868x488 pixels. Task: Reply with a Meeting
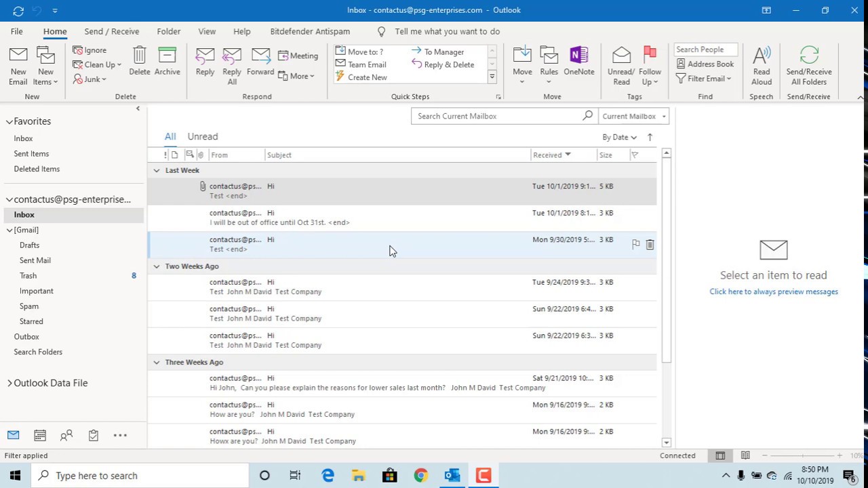(x=298, y=56)
